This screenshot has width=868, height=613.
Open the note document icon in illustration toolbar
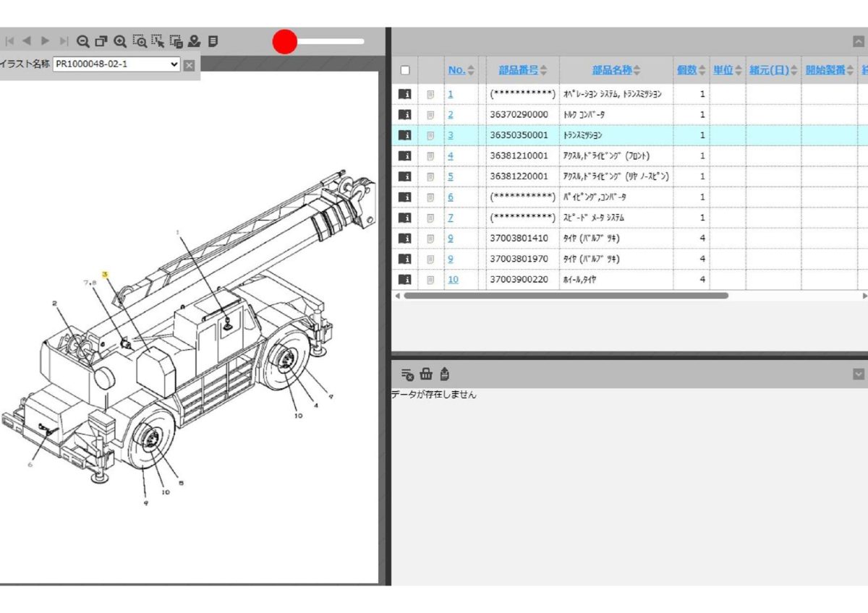pos(213,41)
